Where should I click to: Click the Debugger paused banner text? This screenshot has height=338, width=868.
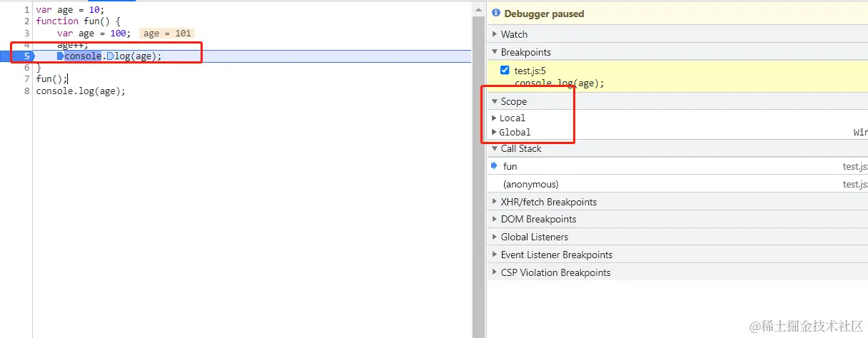[x=544, y=14]
